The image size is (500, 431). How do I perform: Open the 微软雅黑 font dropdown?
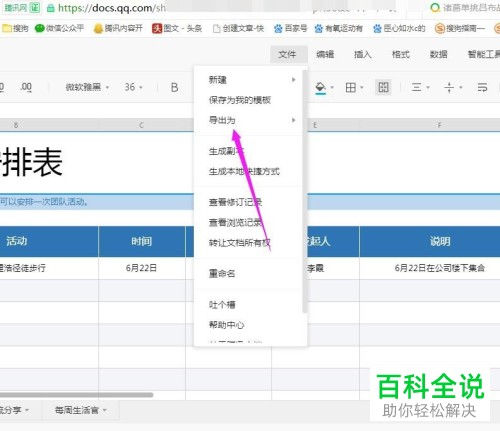[87, 87]
